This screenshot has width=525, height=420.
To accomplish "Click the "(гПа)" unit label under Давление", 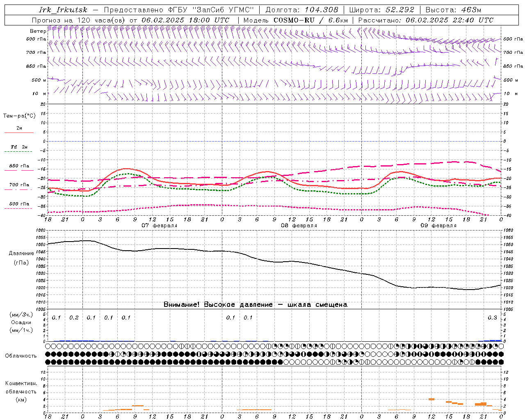I will point(21,263).
